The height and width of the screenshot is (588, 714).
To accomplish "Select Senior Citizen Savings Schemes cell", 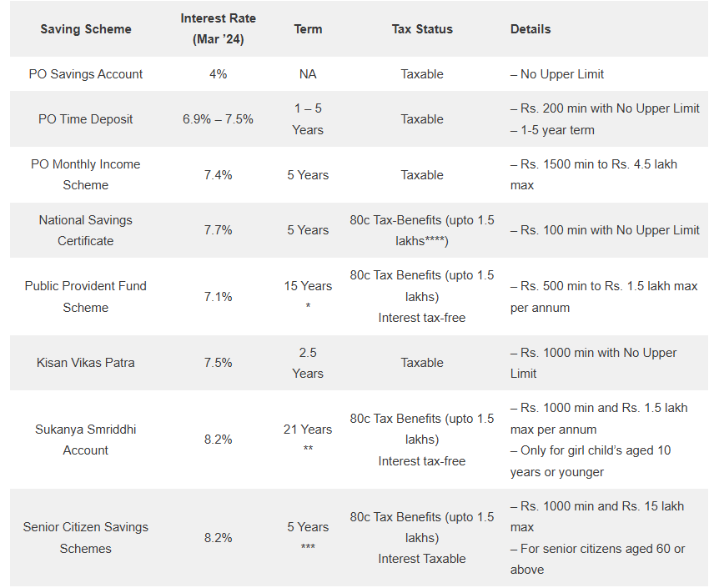I will click(86, 538).
